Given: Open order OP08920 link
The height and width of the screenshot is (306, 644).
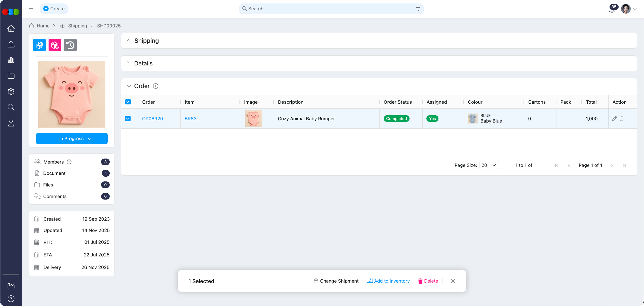Looking at the screenshot, I should (x=152, y=119).
